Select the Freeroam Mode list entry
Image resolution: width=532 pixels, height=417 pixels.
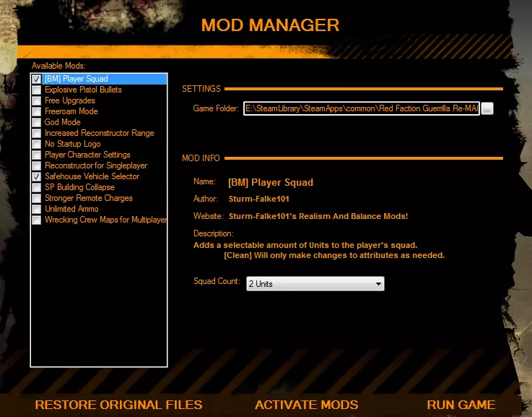click(71, 111)
